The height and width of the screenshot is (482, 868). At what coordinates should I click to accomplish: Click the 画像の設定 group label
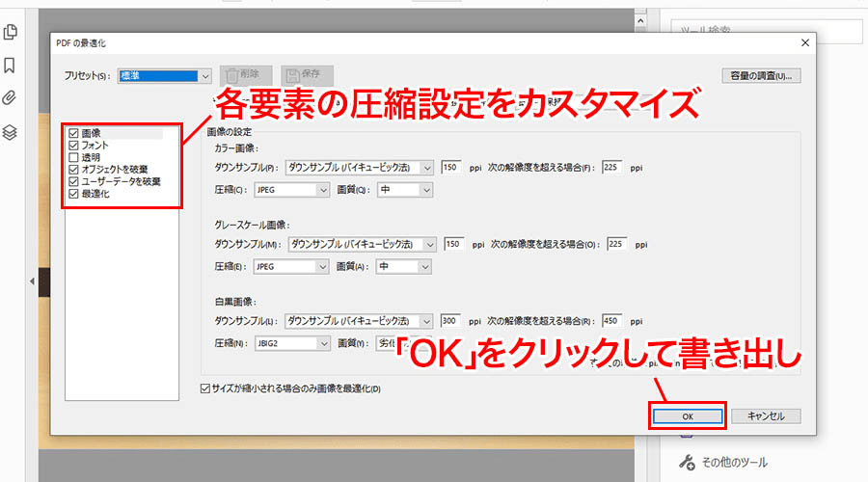[x=230, y=132]
